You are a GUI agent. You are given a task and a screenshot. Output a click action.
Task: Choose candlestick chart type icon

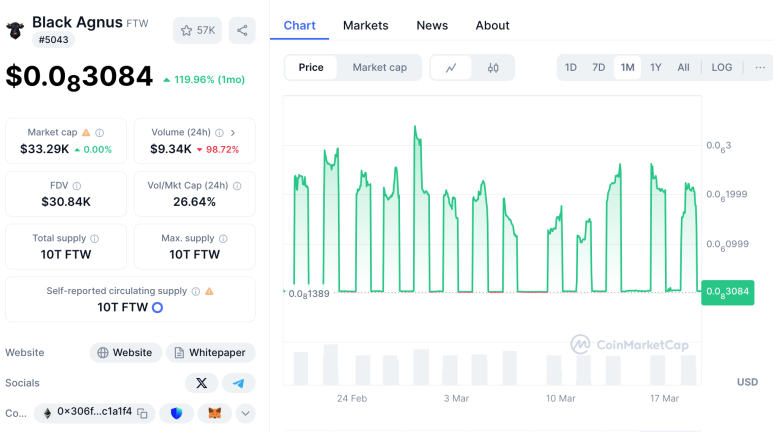click(x=493, y=68)
